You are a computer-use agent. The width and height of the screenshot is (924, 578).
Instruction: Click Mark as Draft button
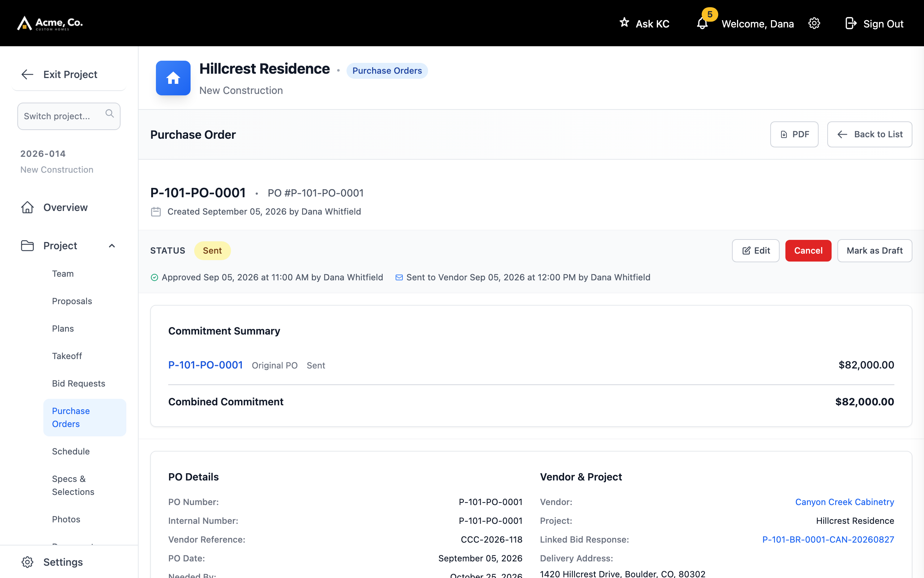pos(874,251)
